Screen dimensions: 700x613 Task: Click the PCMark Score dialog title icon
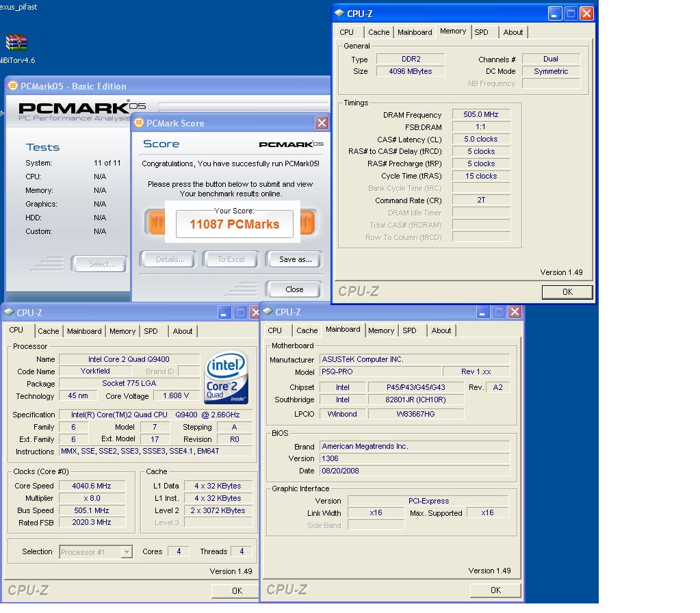pos(140,122)
